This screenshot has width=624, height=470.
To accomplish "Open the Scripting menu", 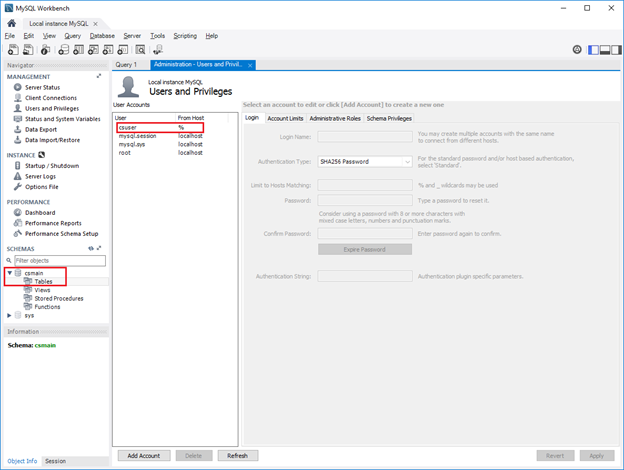I will coord(185,36).
